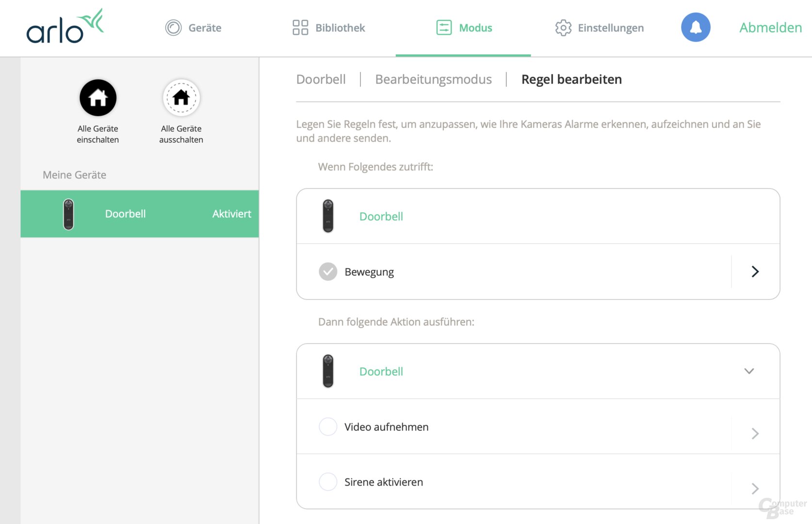Click Alle Geräte ausschalten label
The image size is (812, 524).
[181, 134]
